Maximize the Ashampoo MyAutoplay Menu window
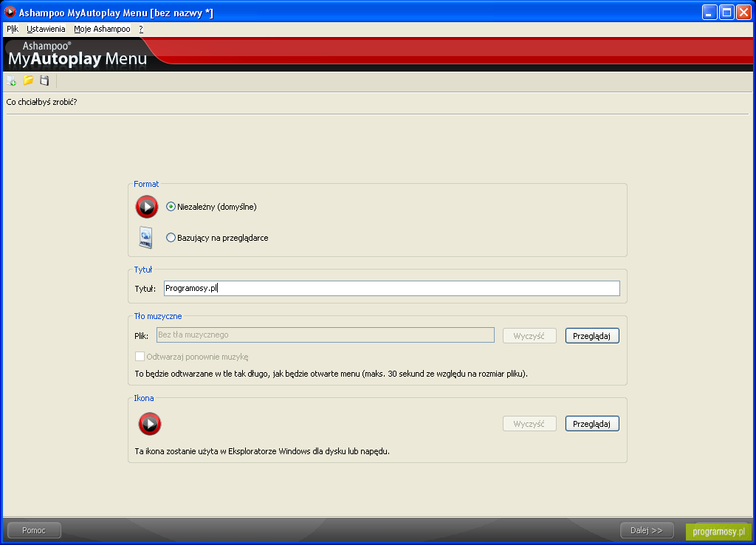The width and height of the screenshot is (756, 545). point(726,12)
